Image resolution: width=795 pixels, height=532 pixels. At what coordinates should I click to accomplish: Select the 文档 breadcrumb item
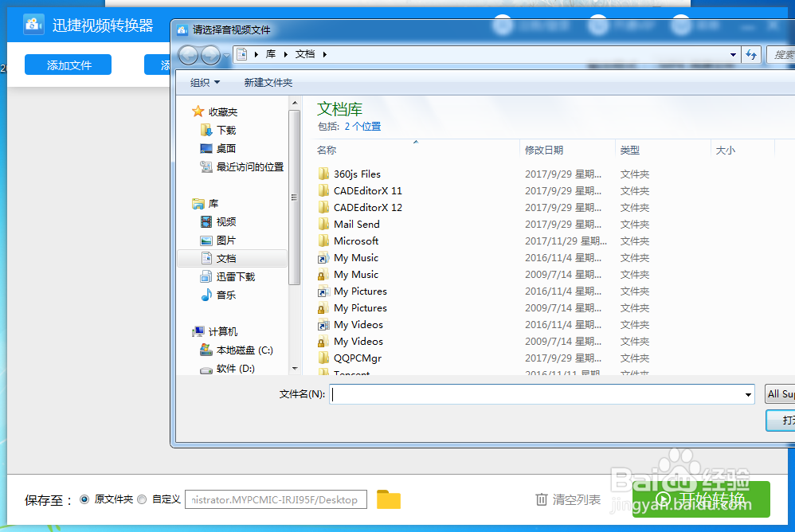click(304, 53)
